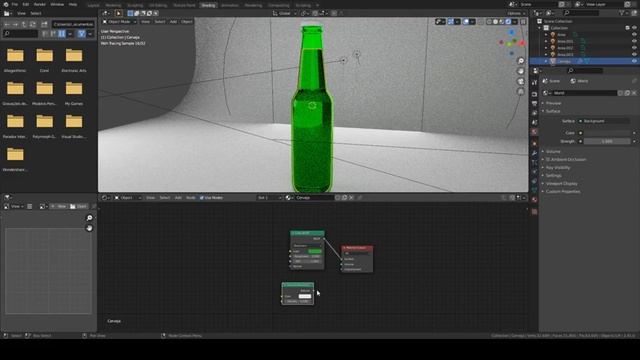Screen dimensions: 640x360
Task: Switch to solid viewport shading
Action: [496, 22]
